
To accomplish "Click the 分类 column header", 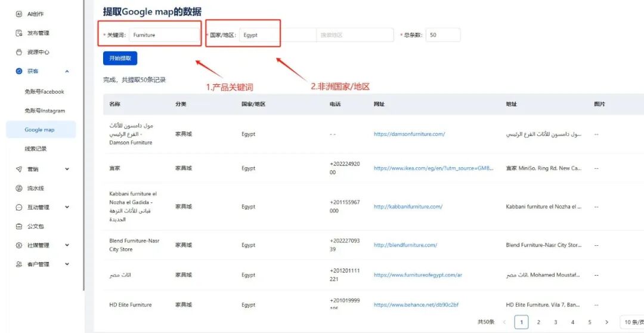I will [181, 104].
